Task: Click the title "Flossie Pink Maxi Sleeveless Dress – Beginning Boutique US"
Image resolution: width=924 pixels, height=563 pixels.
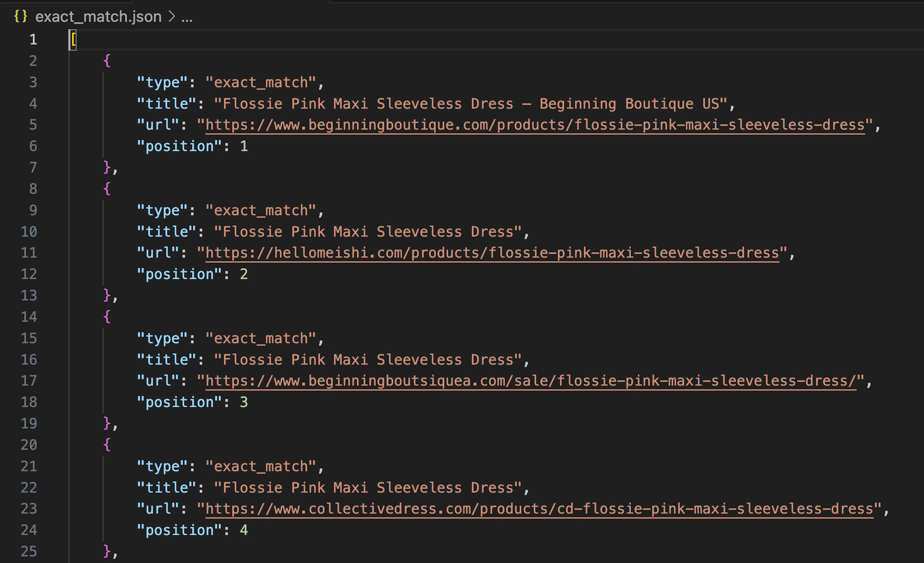Action: [x=471, y=104]
